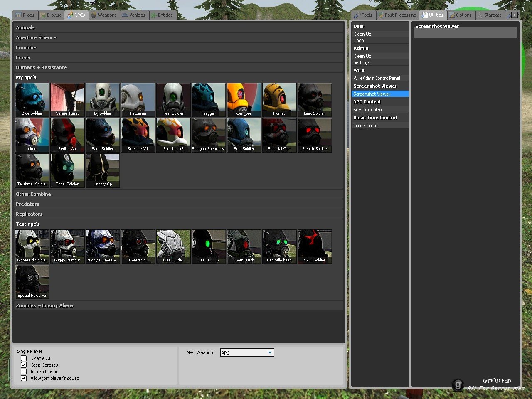Toggle the Ignore Players checkbox

click(x=24, y=372)
